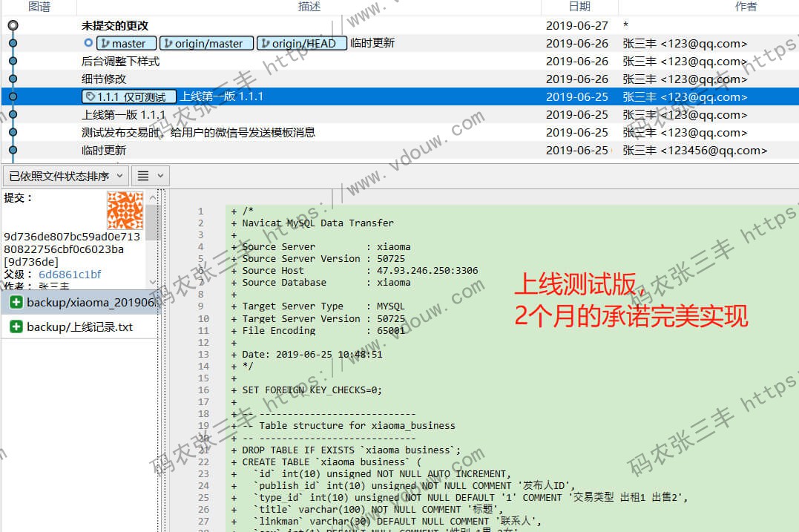
Task: Click the master branch label
Action: 127,44
